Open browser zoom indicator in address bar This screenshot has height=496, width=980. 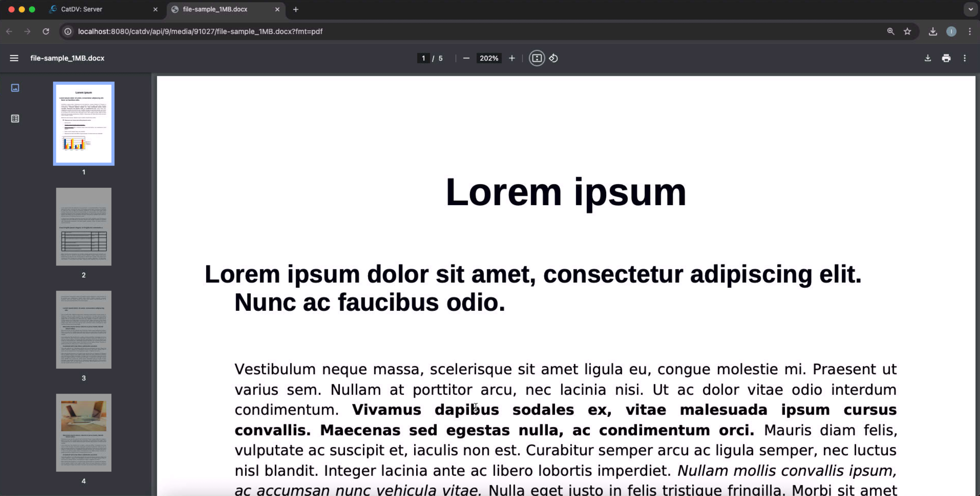click(x=891, y=32)
